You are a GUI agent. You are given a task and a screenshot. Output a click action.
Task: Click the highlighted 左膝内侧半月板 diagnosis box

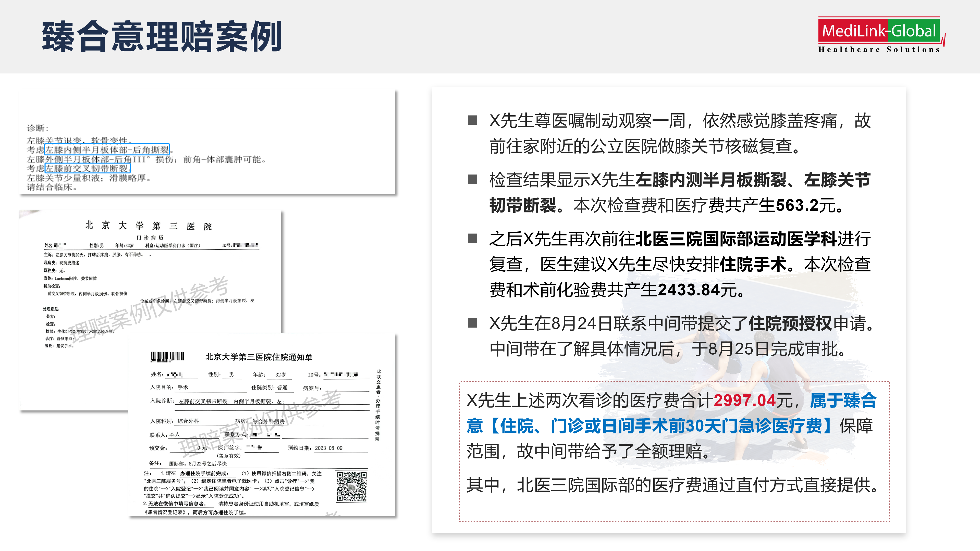coord(107,149)
